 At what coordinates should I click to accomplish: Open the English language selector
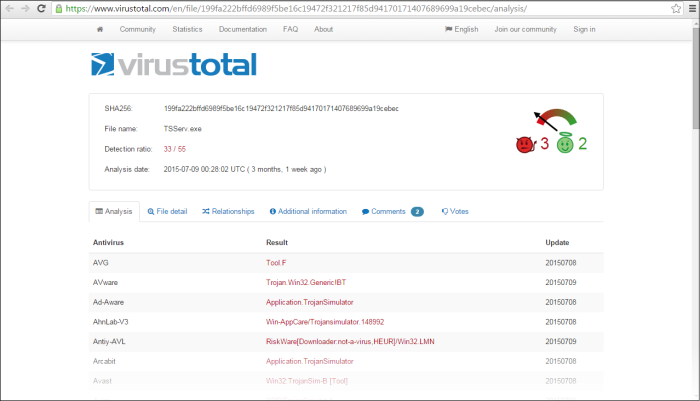(461, 29)
